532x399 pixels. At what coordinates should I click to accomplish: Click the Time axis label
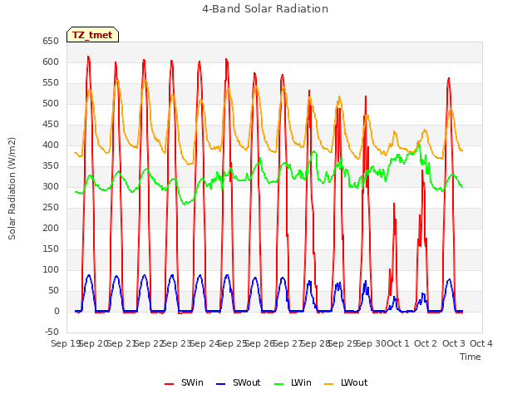coord(470,357)
